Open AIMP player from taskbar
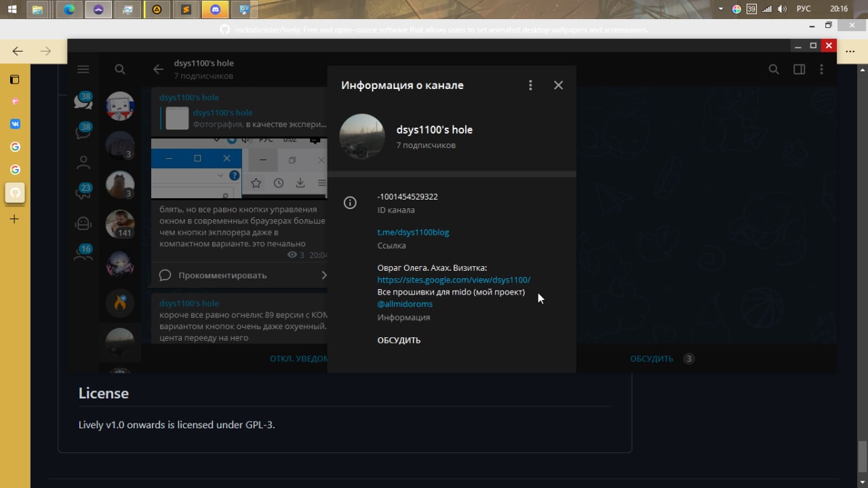868x488 pixels. 157,10
